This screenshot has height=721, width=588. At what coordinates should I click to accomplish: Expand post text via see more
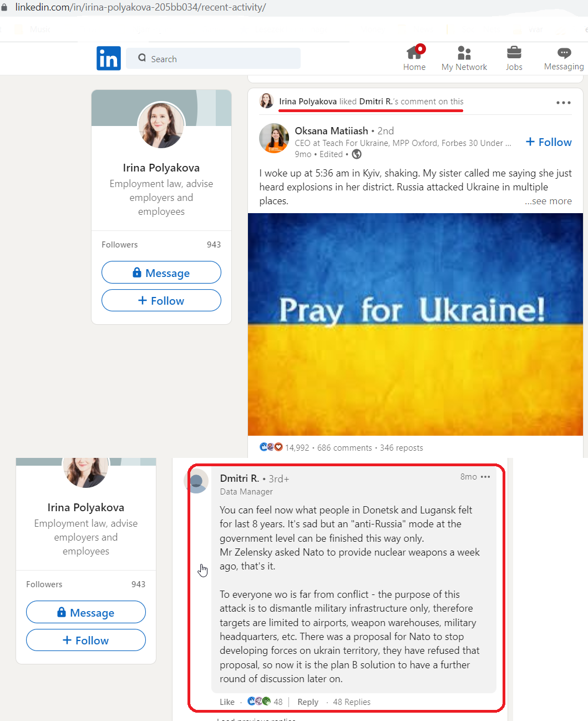click(548, 201)
